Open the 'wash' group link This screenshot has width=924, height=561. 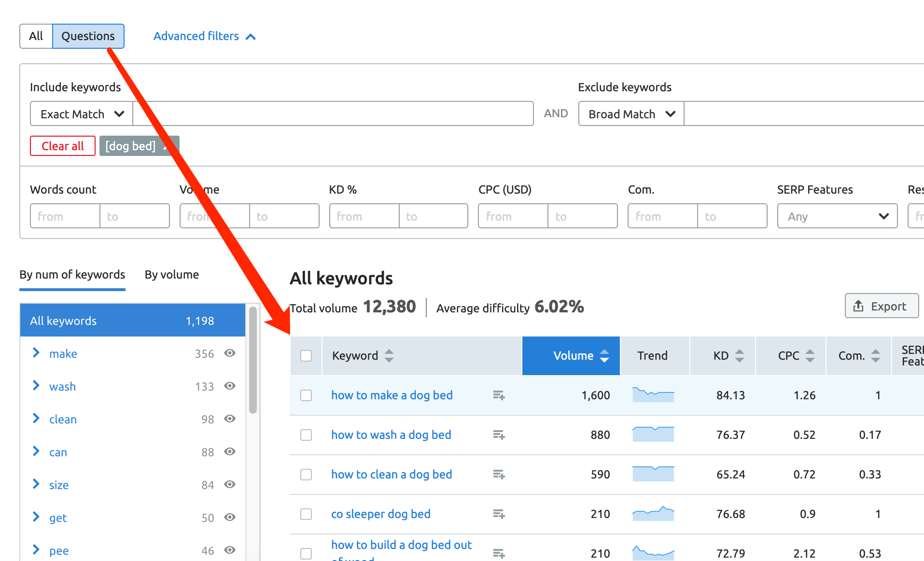click(62, 387)
